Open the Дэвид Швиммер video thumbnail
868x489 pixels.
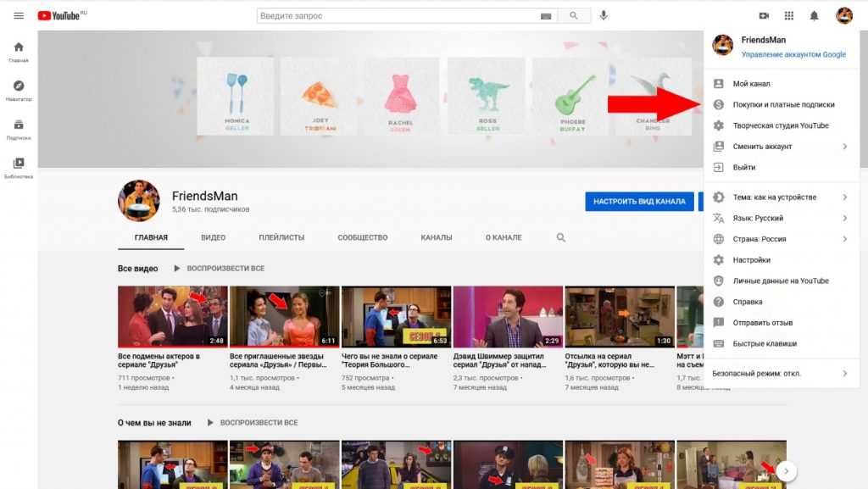508,316
